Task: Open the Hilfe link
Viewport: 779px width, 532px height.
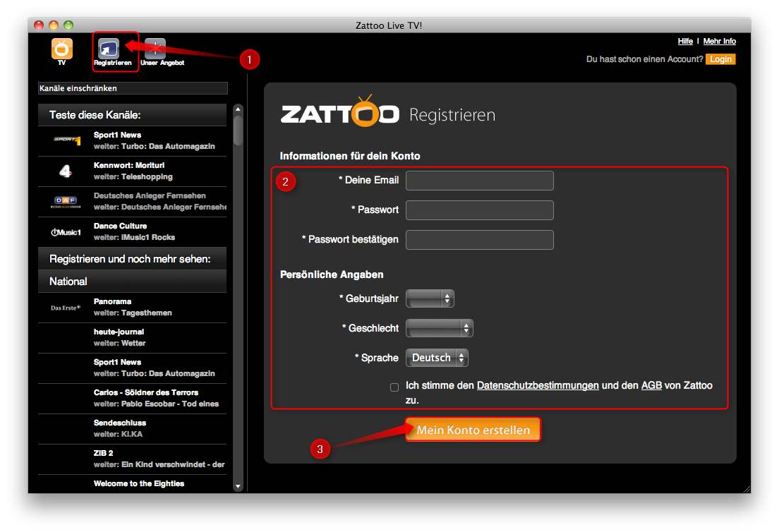Action: click(685, 41)
